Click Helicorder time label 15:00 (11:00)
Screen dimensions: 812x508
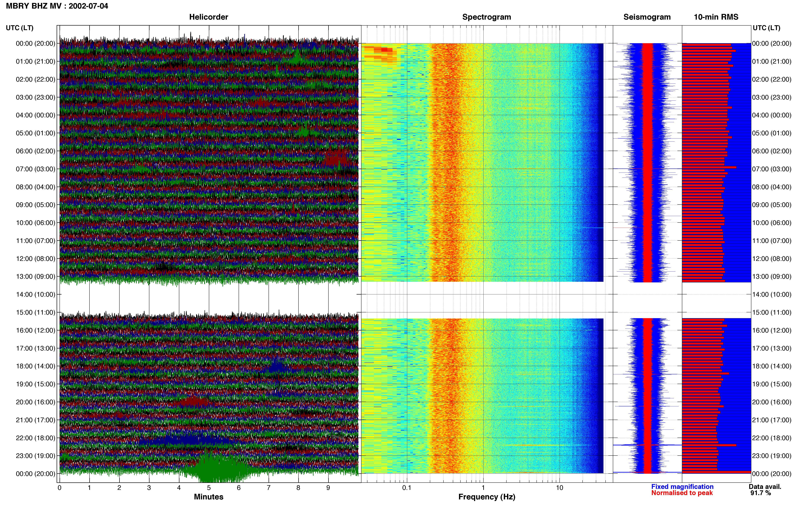point(36,313)
